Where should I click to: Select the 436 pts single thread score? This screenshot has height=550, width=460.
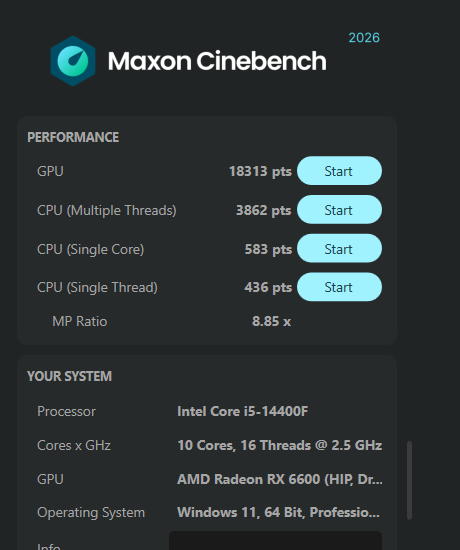coord(268,287)
